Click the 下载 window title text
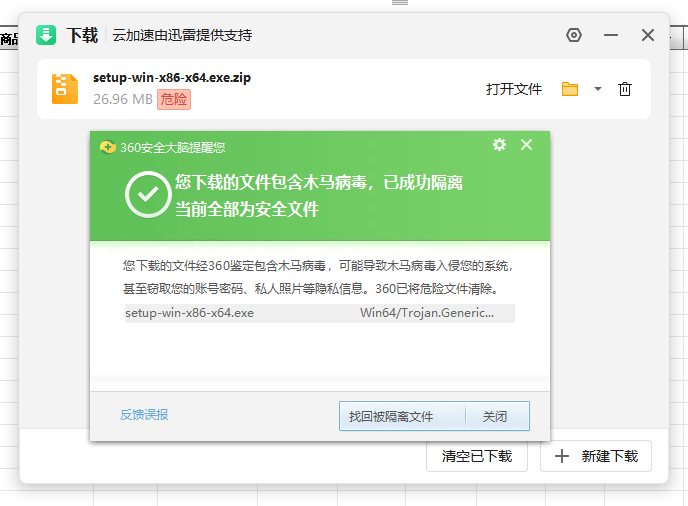688x506 pixels. tap(82, 35)
